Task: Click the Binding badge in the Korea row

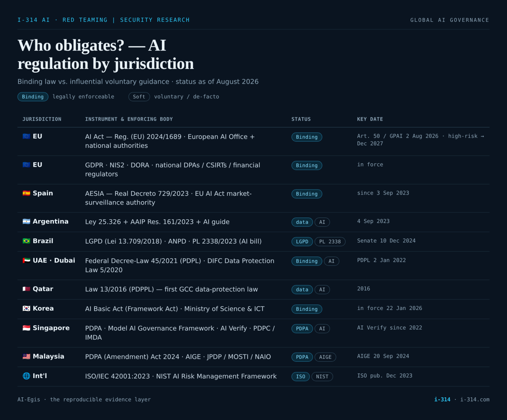Action: (x=307, y=309)
